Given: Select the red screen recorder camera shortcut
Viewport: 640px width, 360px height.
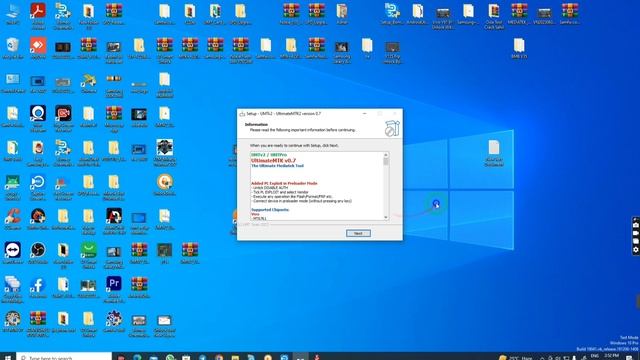Looking at the screenshot, I should coord(63,118).
